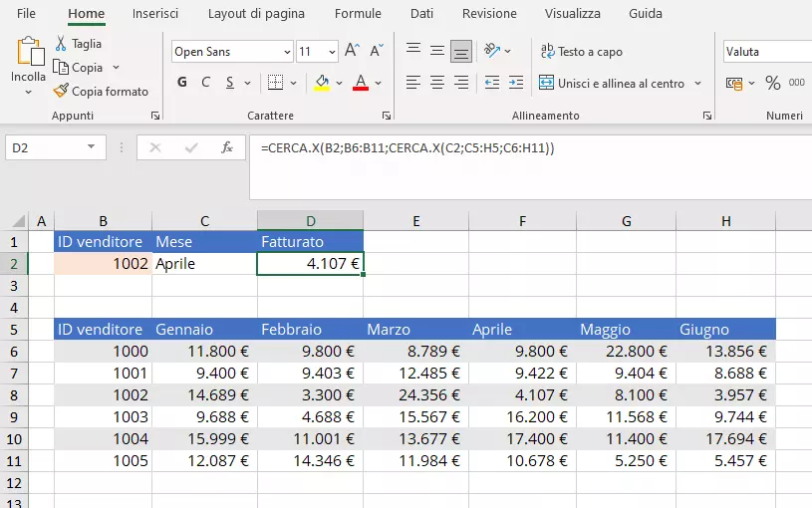This screenshot has width=812, height=508.
Task: Click the Incolla paste icon
Action: [x=30, y=51]
